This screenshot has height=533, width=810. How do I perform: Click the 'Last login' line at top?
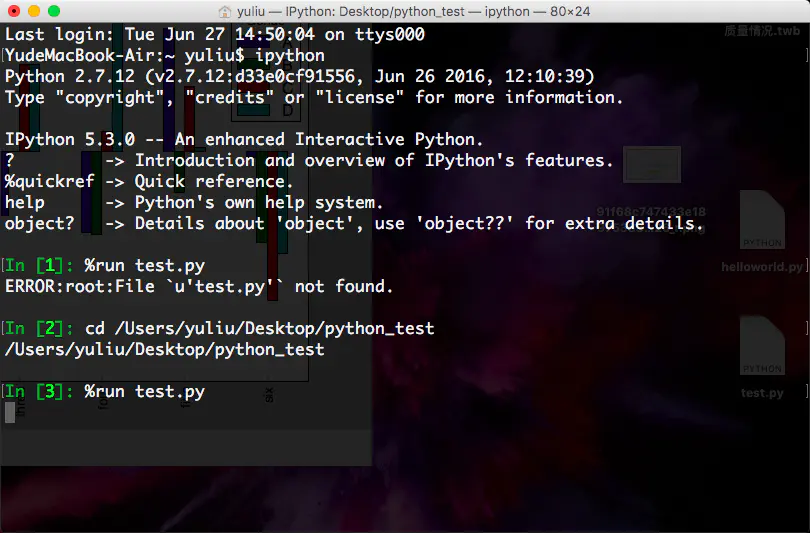[215, 35]
